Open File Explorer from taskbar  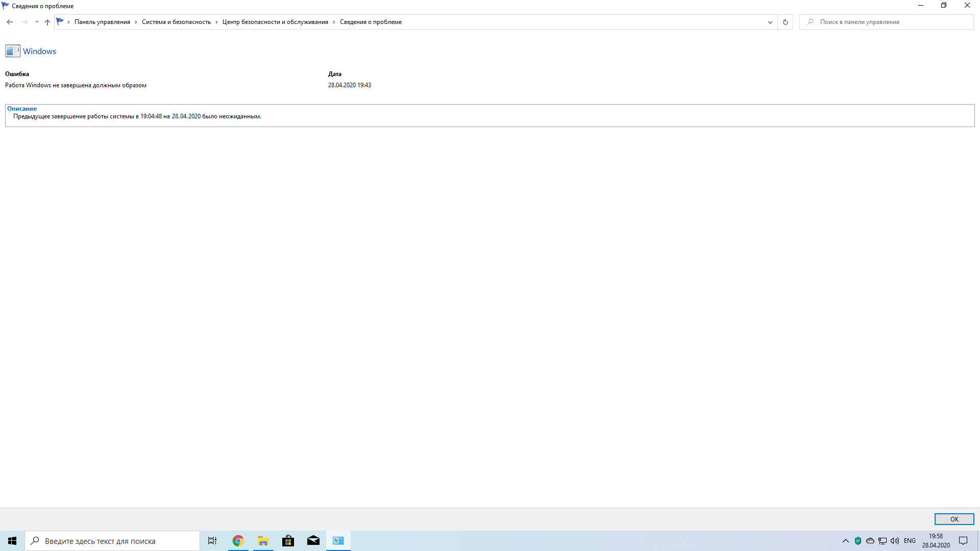[x=263, y=541]
